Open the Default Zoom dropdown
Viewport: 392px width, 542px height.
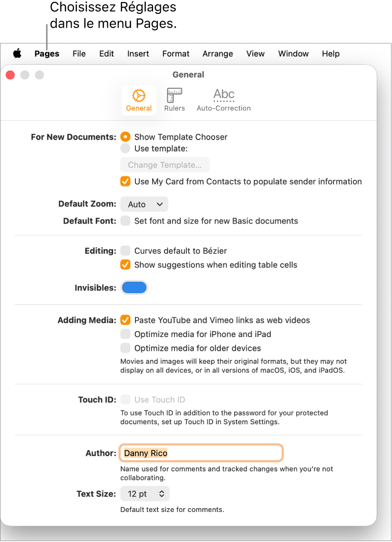144,204
